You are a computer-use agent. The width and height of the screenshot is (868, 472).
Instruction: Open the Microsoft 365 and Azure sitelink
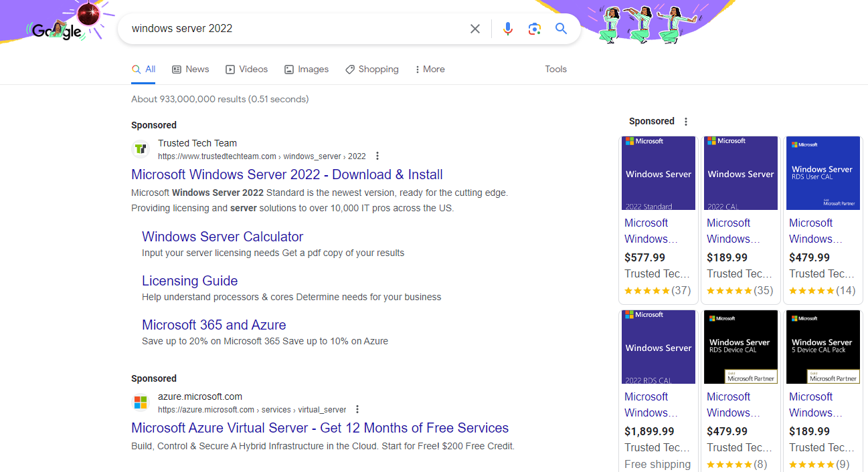(214, 325)
